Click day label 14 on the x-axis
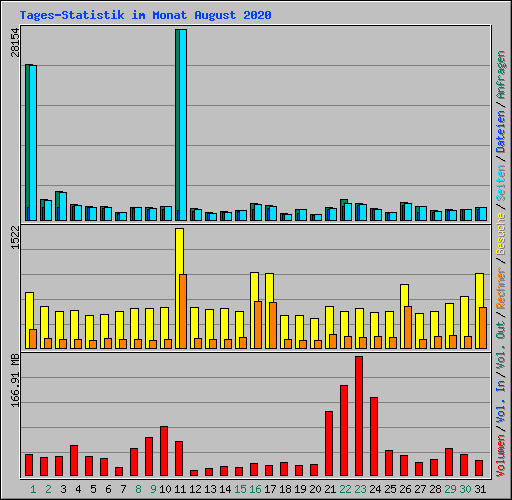512x500 pixels. (x=225, y=489)
